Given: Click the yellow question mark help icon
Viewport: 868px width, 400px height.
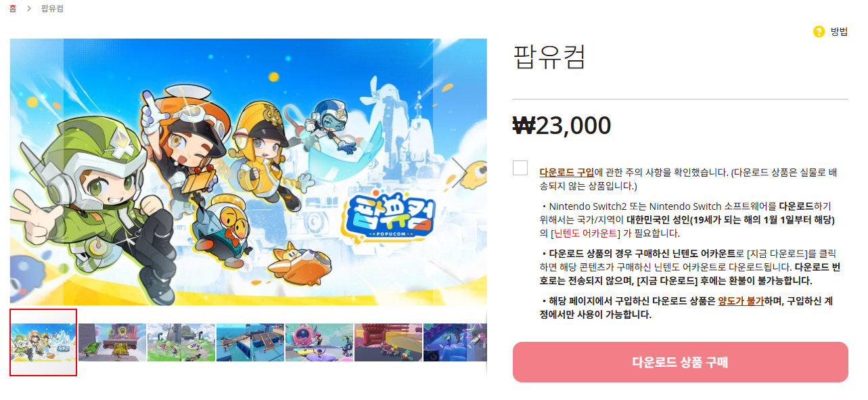Looking at the screenshot, I should (x=819, y=31).
